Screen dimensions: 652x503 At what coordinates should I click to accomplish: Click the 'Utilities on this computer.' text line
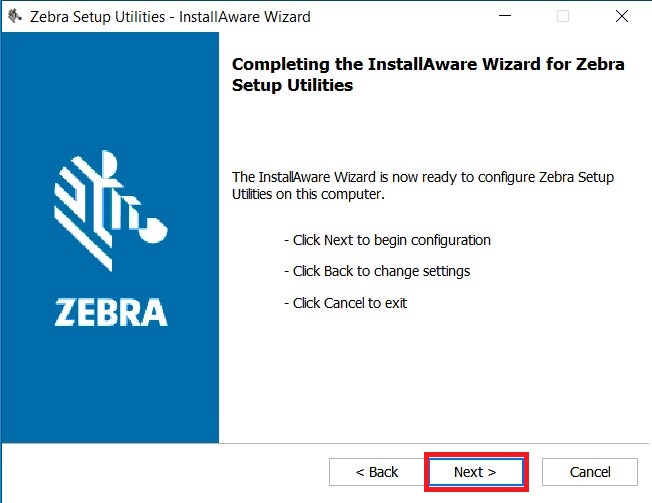308,194
